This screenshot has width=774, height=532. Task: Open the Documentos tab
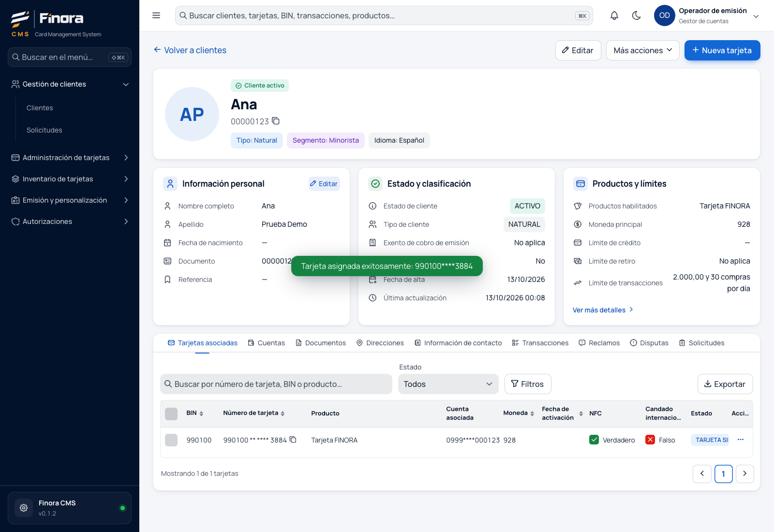pos(321,343)
